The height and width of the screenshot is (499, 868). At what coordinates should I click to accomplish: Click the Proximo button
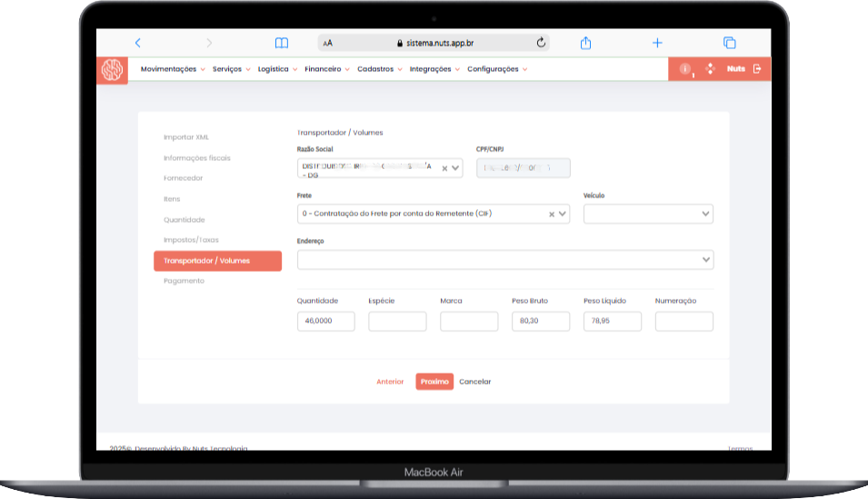(434, 382)
